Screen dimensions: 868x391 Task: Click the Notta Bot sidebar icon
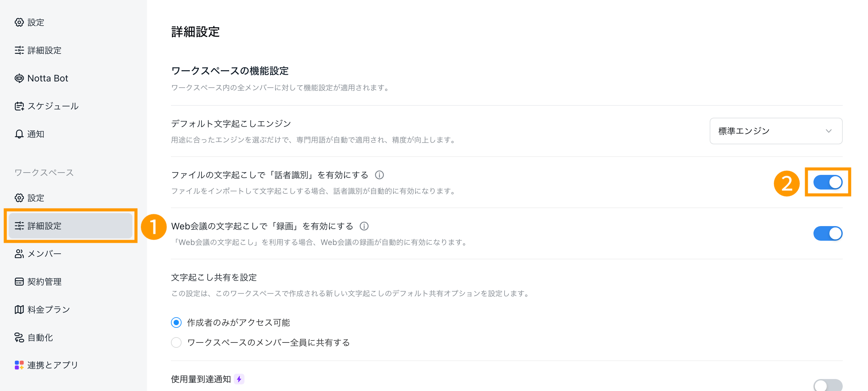19,78
